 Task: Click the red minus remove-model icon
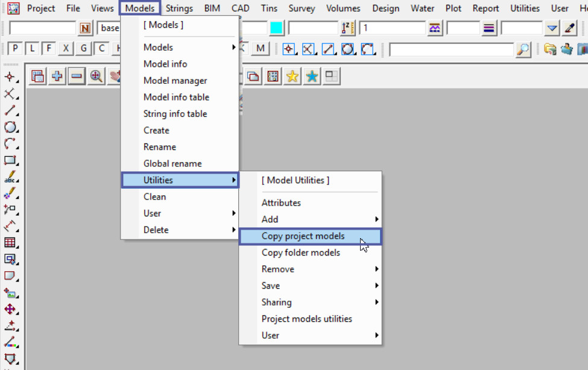(77, 77)
